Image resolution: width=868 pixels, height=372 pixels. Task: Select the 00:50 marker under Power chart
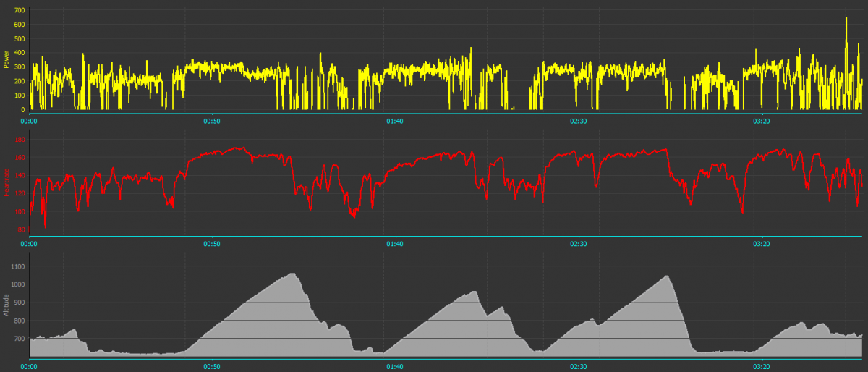211,120
